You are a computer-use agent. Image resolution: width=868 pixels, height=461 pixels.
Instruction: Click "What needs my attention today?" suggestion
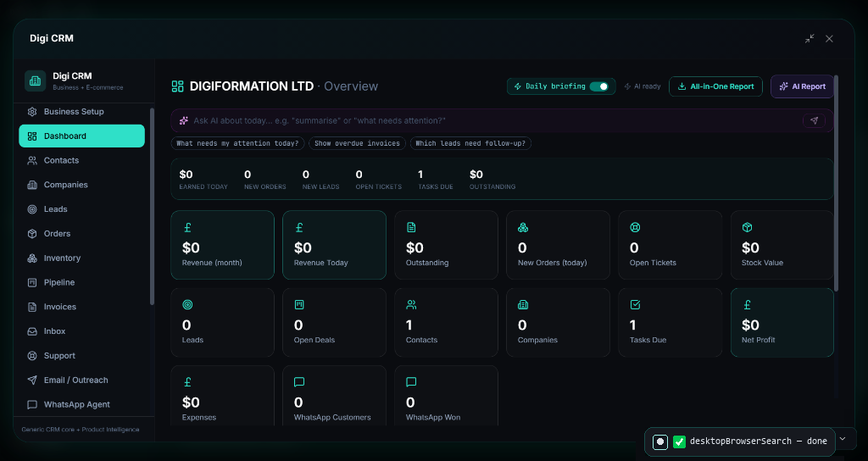tap(237, 143)
